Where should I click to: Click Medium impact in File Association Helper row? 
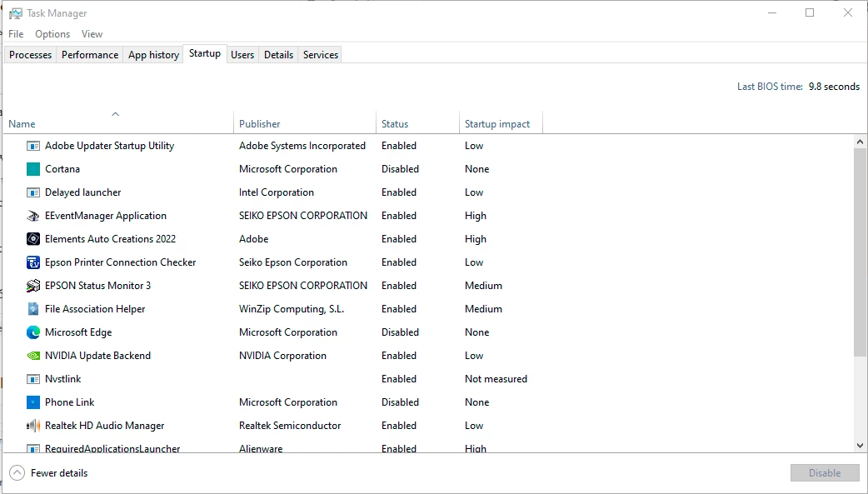483,308
